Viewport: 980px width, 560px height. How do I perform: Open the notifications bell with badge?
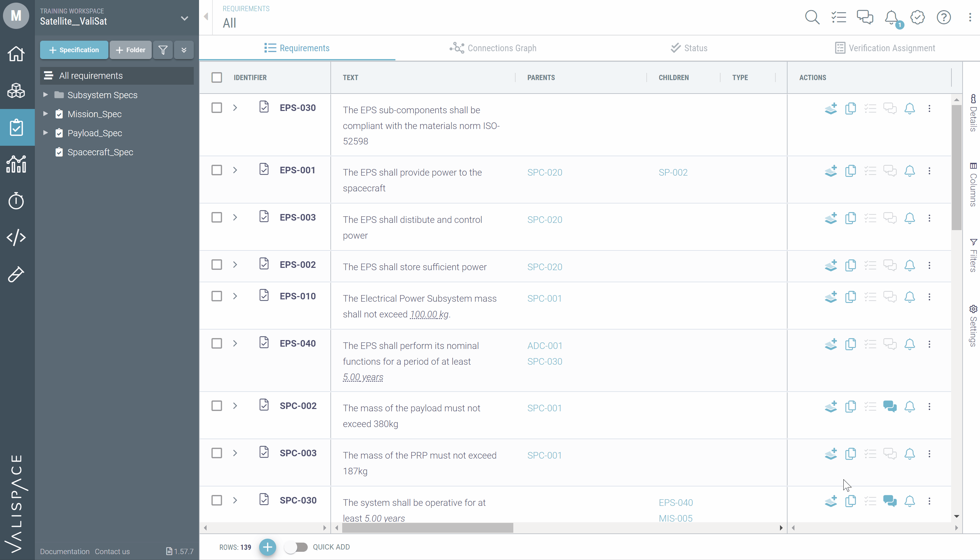point(892,17)
